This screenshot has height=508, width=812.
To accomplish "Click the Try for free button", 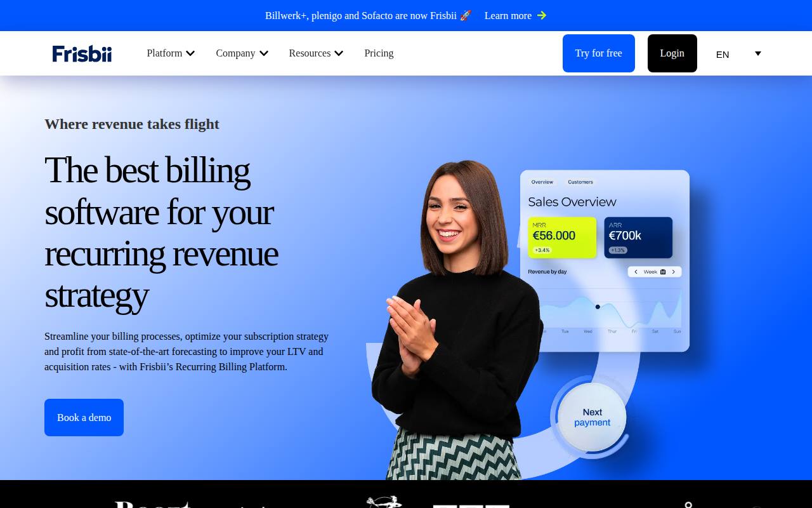I will pos(599,53).
